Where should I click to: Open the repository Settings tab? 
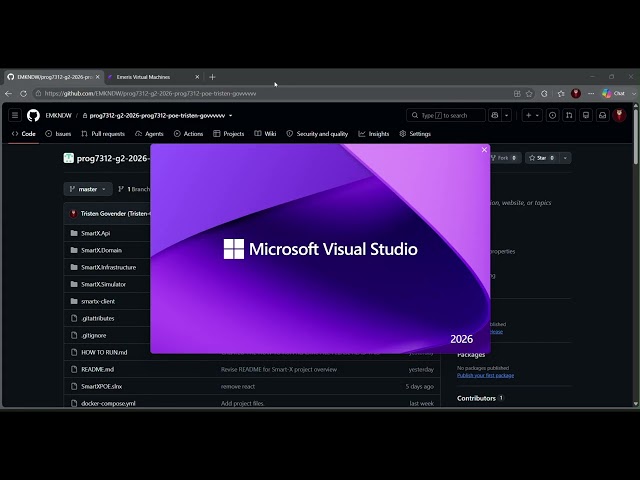pos(415,134)
